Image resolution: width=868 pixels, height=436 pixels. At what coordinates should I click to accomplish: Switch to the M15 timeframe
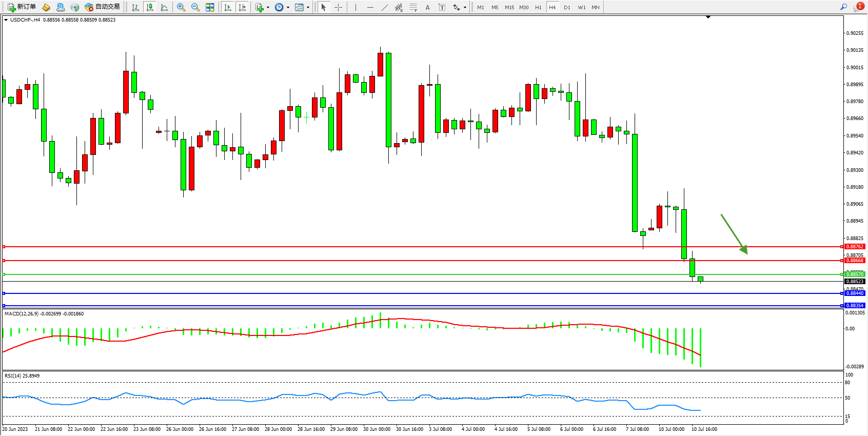click(x=509, y=7)
